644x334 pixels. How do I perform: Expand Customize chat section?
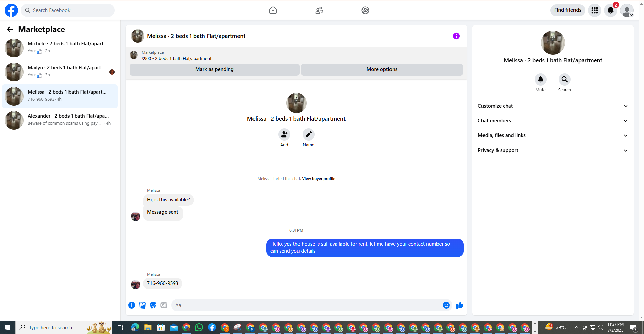pos(553,106)
